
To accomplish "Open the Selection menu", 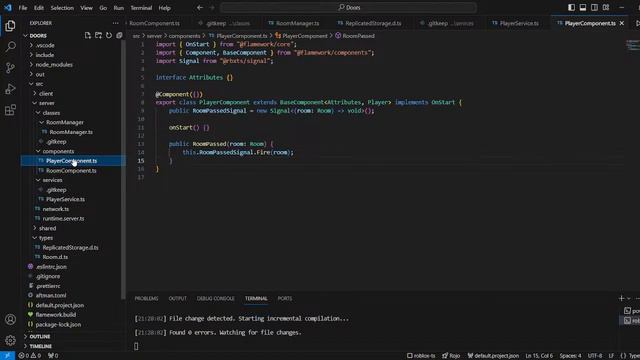I will click(x=62, y=8).
